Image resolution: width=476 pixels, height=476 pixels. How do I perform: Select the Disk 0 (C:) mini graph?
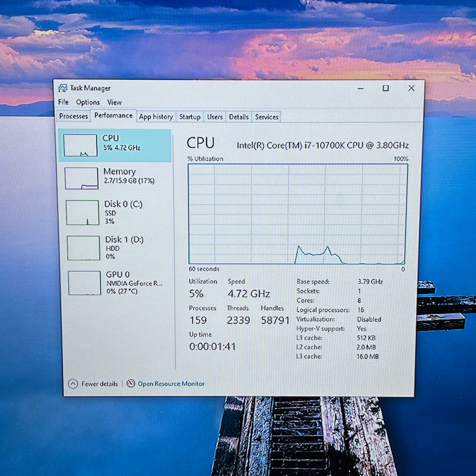tap(83, 213)
